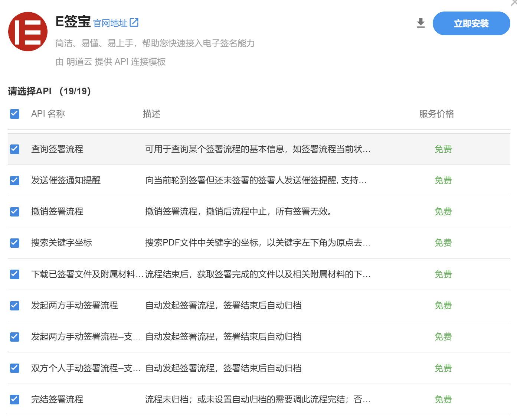Click description starting 向当前轮到签署但还未签署

(256, 180)
